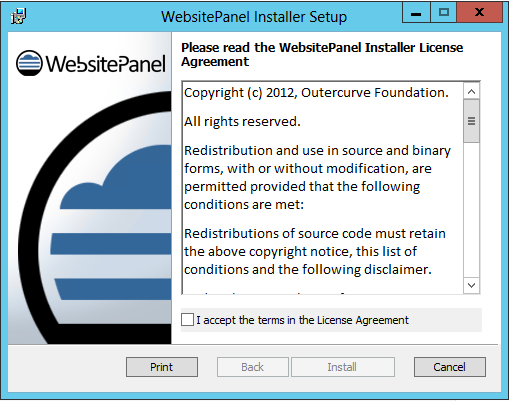This screenshot has height=401, width=509.
Task: Click the window title "WebsitePanel Installer Setup"
Action: (x=254, y=17)
